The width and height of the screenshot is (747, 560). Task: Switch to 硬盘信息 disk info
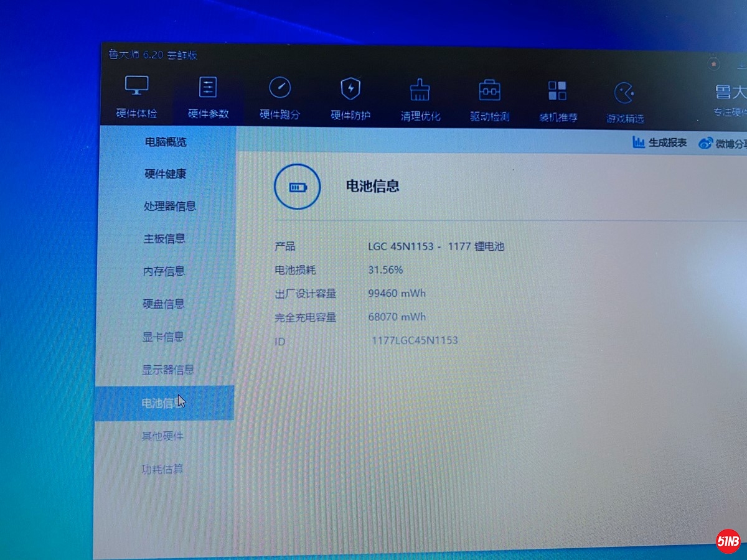coord(163,304)
